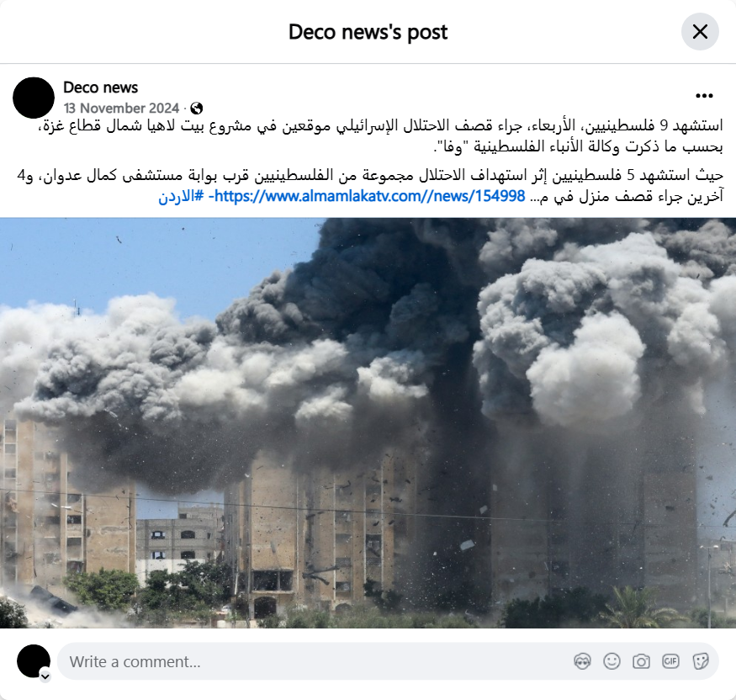
Task: Click into the Write a comment field
Action: 319,661
